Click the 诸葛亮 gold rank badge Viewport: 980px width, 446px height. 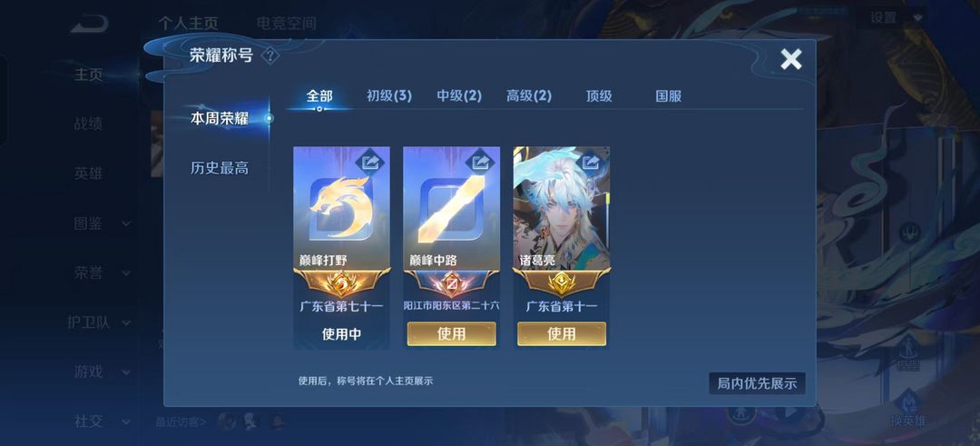pyautogui.click(x=562, y=283)
